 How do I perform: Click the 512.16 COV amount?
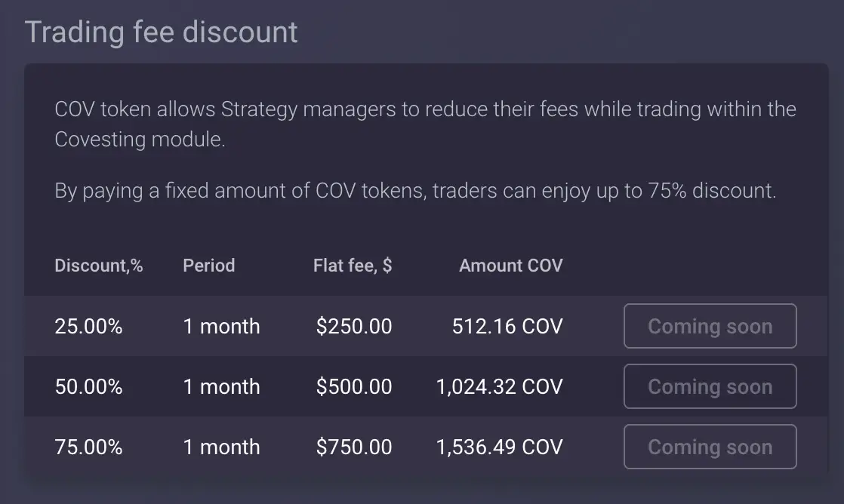tap(507, 326)
